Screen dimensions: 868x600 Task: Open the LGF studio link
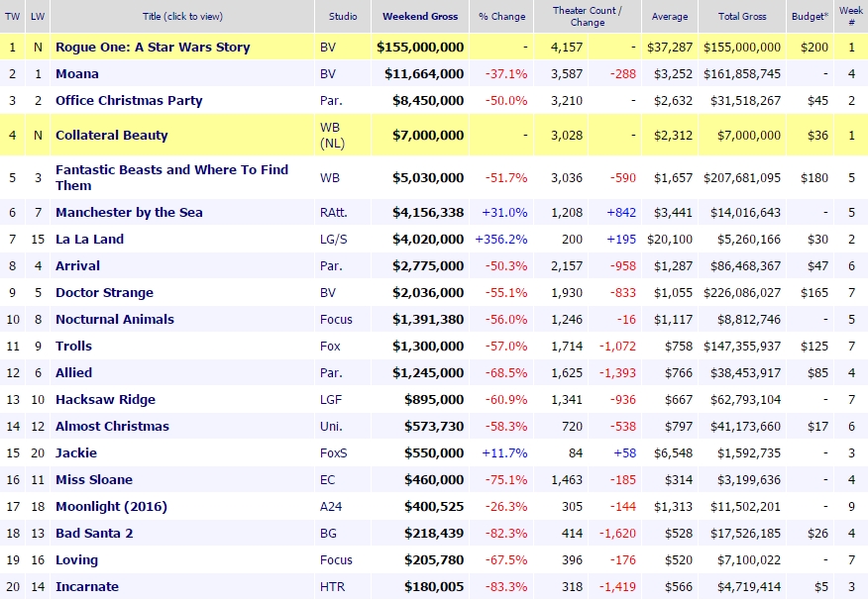click(331, 400)
